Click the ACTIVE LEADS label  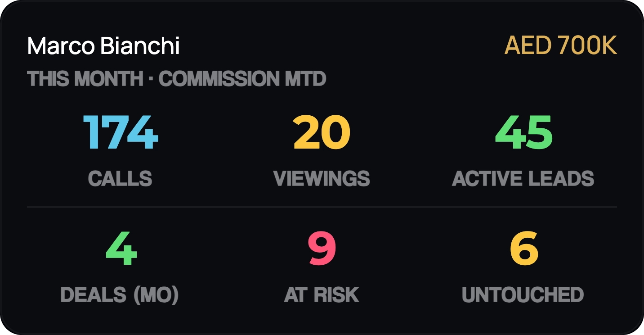523,179
